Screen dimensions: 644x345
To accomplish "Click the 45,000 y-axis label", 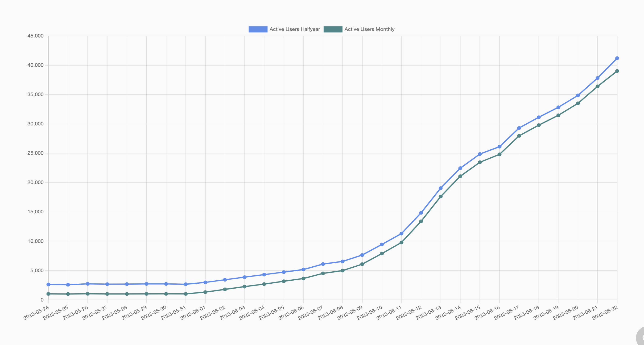I will [36, 36].
